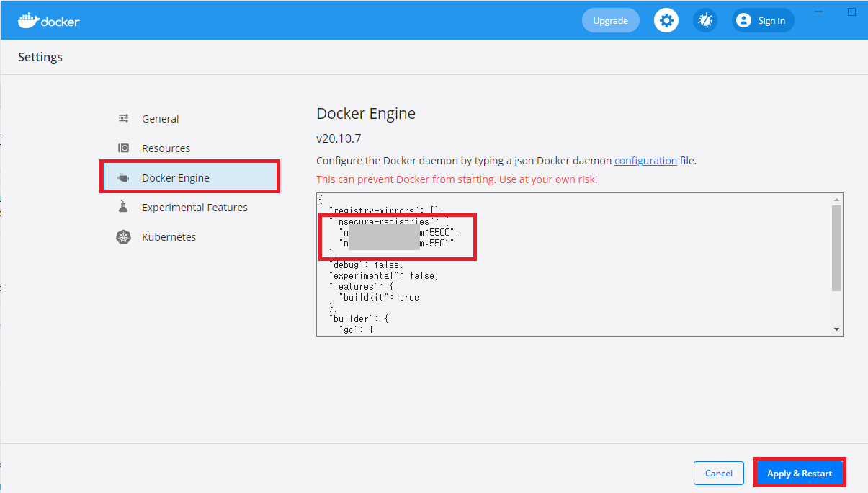Click the registry entry ending in :5501
The height and width of the screenshot is (493, 868).
click(396, 244)
